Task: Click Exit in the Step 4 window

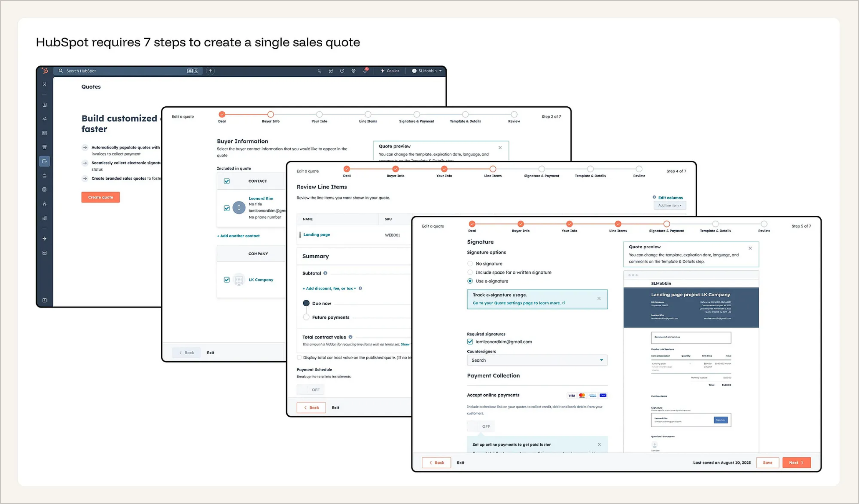Action: (x=336, y=408)
